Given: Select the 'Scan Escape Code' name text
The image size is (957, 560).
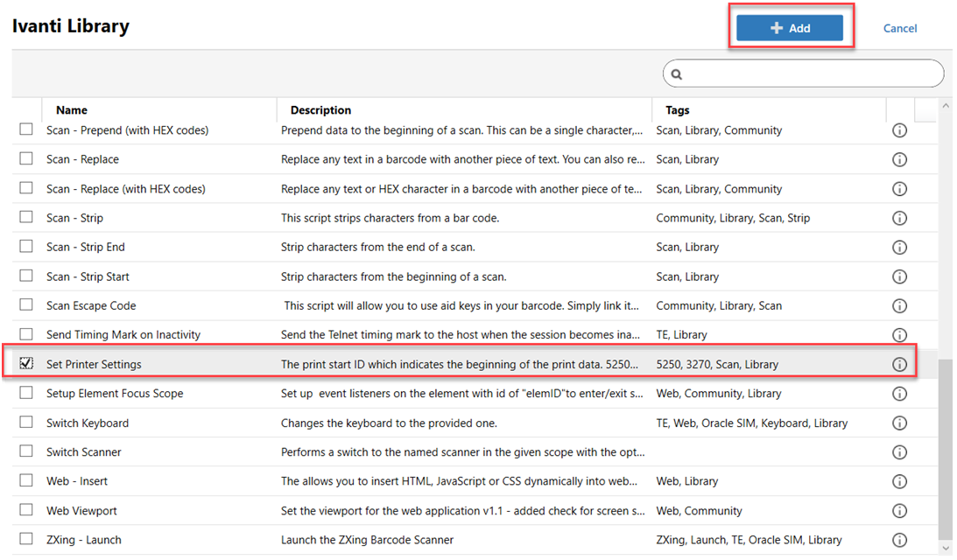Looking at the screenshot, I should coord(91,305).
